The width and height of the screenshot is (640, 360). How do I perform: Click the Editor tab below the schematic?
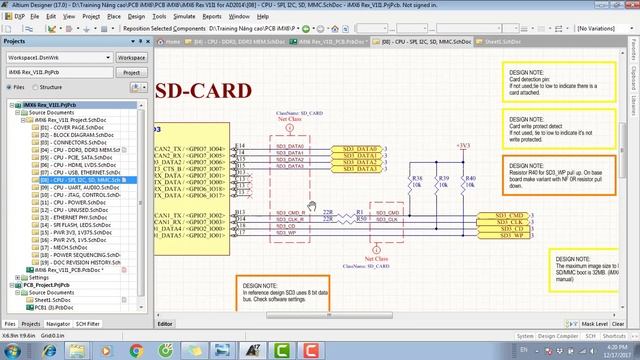[164, 324]
